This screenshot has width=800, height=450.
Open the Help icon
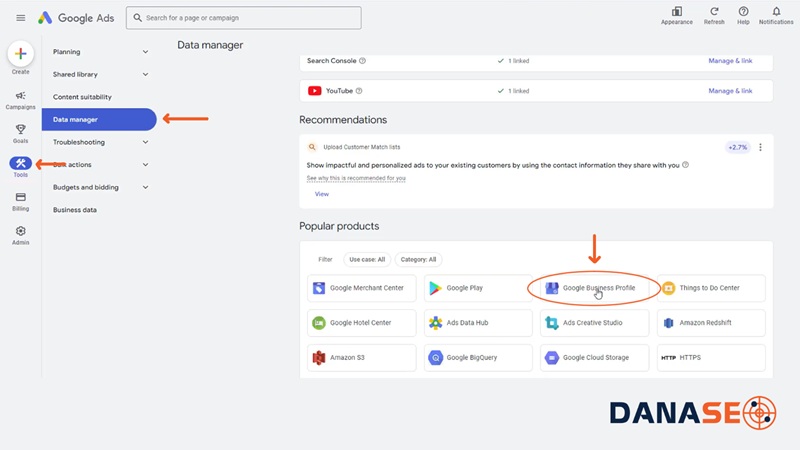click(x=743, y=16)
